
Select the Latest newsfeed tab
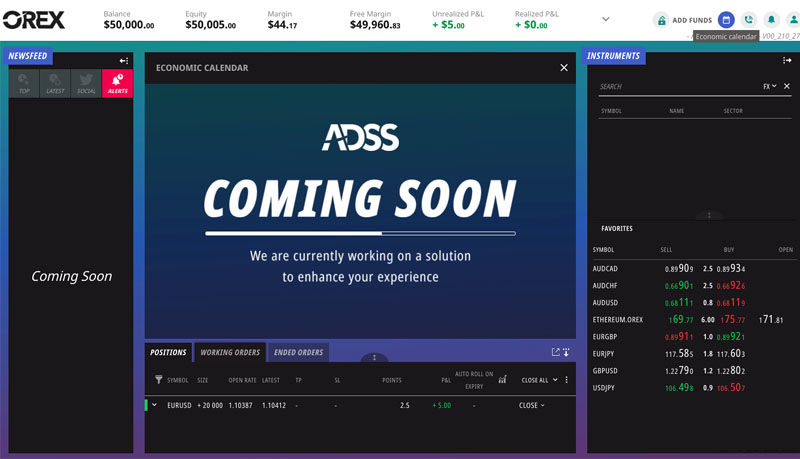55,84
